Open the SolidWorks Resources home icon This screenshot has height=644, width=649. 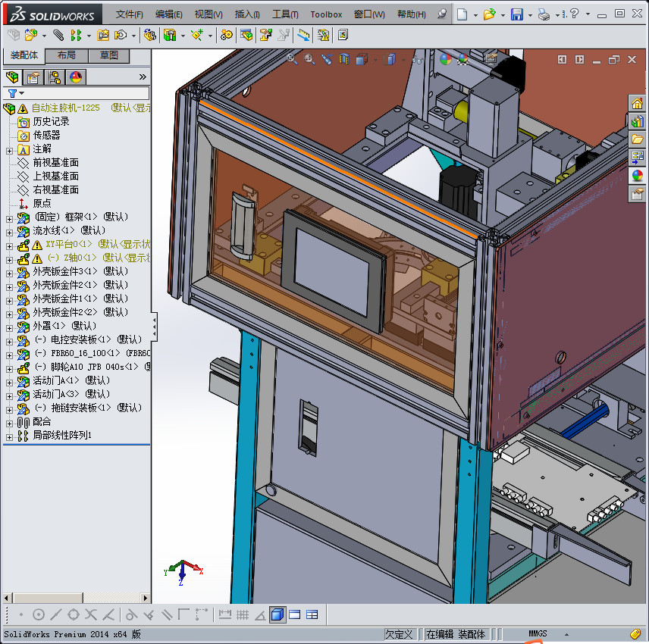[637, 103]
